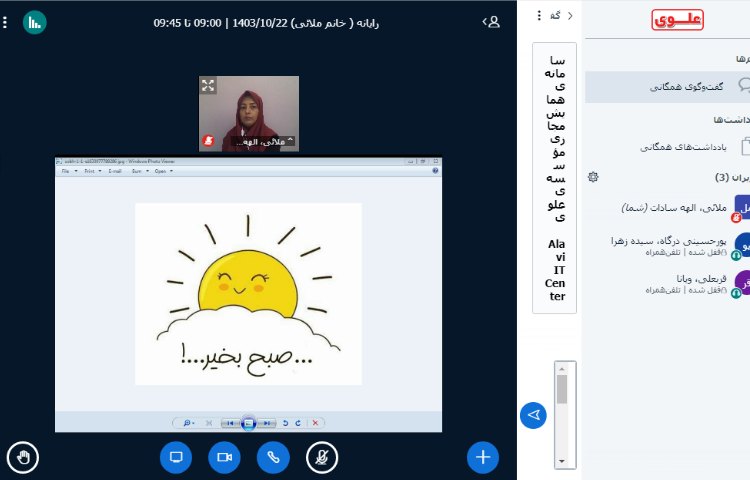Toggle the muted microphone button

(x=322, y=457)
